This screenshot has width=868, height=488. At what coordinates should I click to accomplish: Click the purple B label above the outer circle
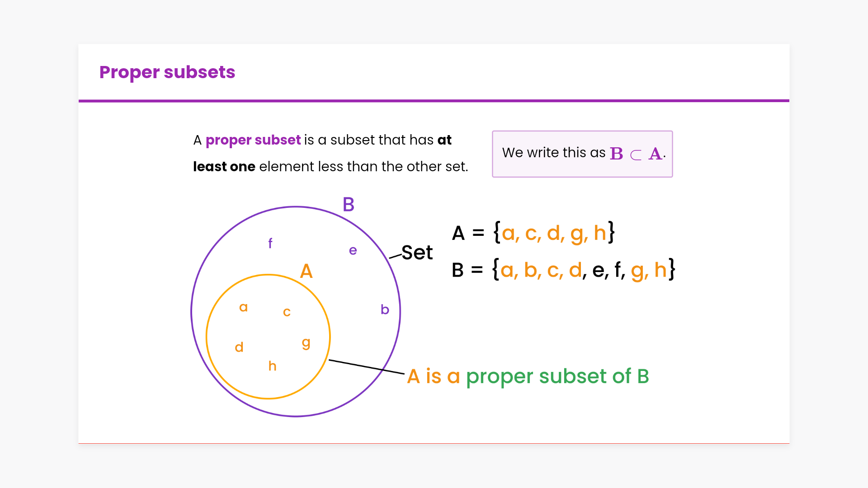(348, 205)
